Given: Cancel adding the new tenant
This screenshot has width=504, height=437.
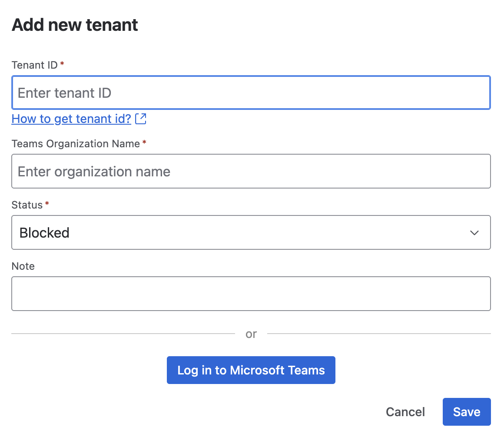Looking at the screenshot, I should pyautogui.click(x=405, y=412).
